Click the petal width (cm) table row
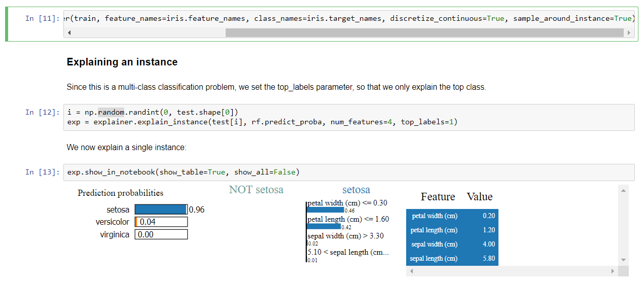644x281 pixels. [452, 216]
